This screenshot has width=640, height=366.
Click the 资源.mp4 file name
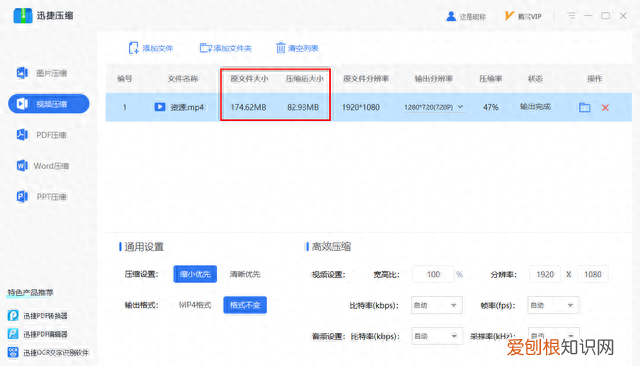187,107
